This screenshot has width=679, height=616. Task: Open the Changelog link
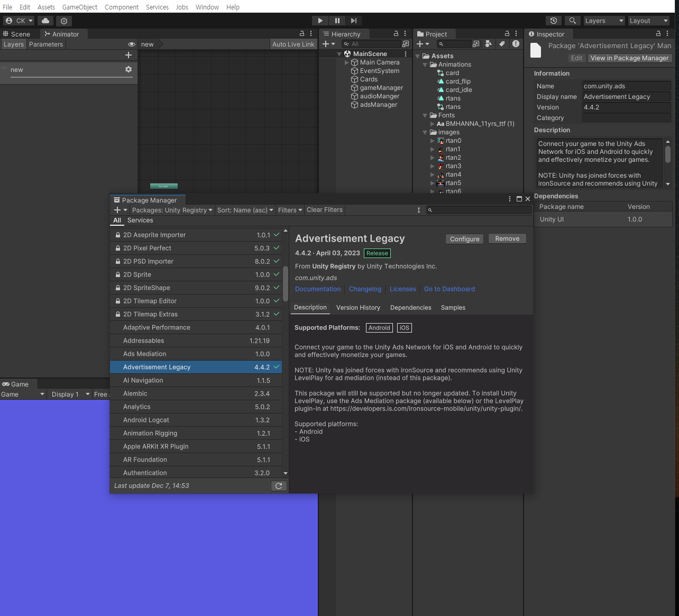click(x=365, y=289)
